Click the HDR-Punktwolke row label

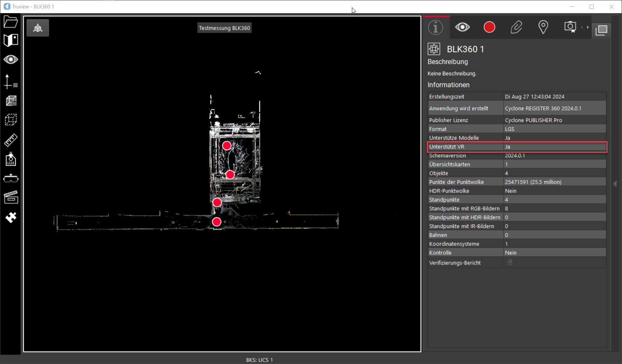449,191
